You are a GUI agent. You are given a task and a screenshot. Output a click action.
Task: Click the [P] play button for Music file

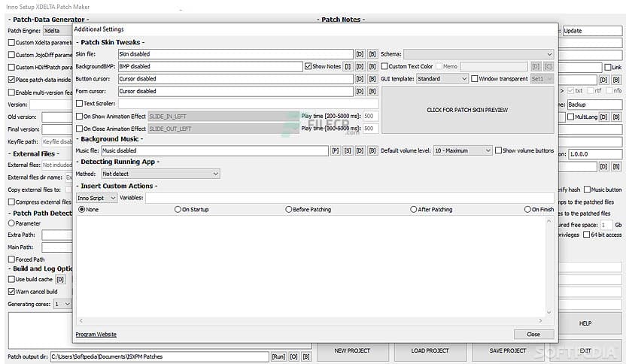336,150
